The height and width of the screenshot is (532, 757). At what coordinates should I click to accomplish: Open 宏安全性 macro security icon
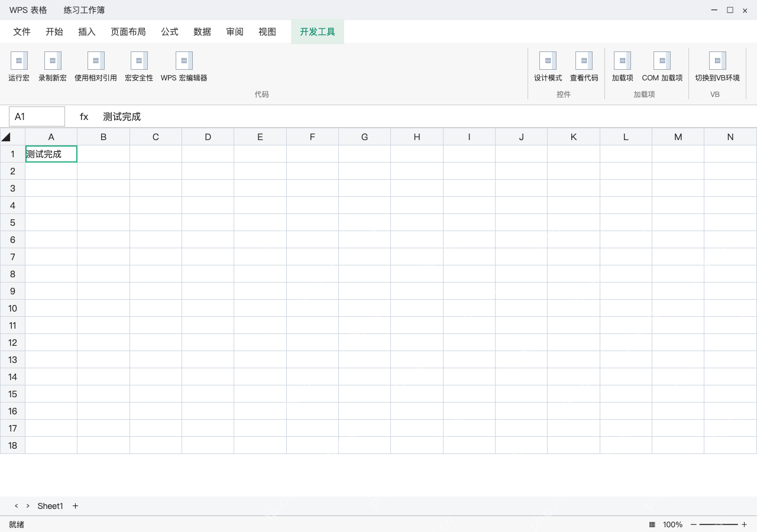point(139,60)
